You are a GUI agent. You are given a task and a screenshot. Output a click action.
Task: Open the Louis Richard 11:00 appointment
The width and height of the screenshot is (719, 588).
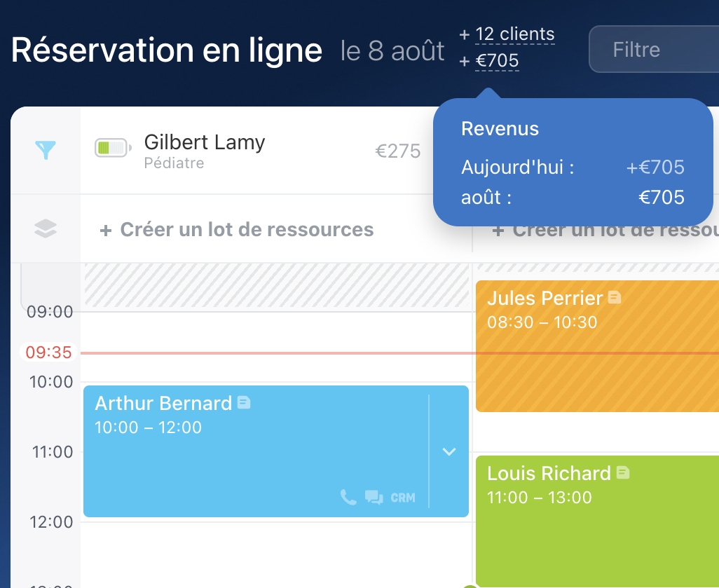596,533
